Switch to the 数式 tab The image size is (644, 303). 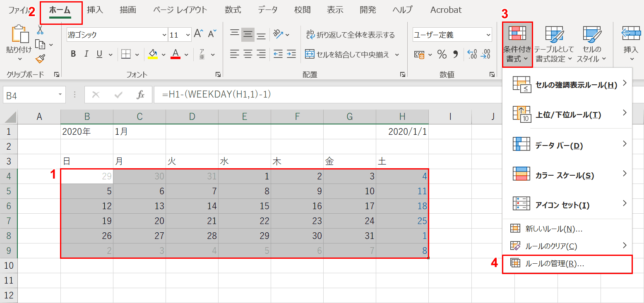(234, 10)
